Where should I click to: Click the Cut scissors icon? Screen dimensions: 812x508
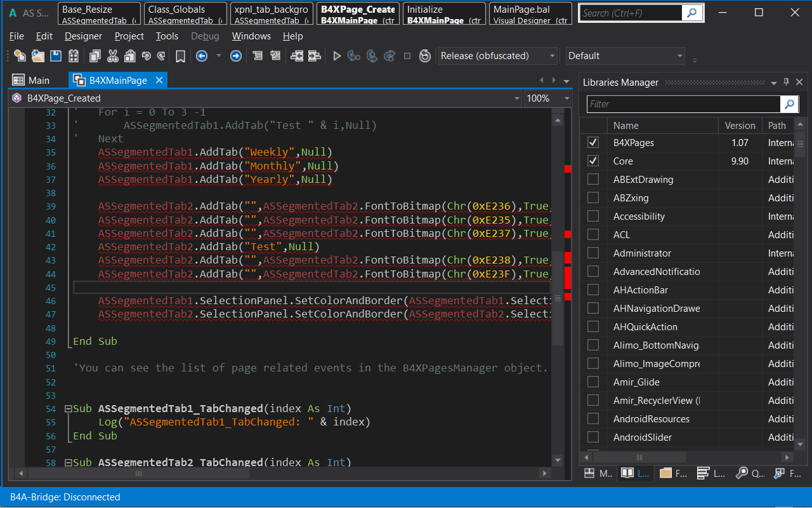[112, 56]
